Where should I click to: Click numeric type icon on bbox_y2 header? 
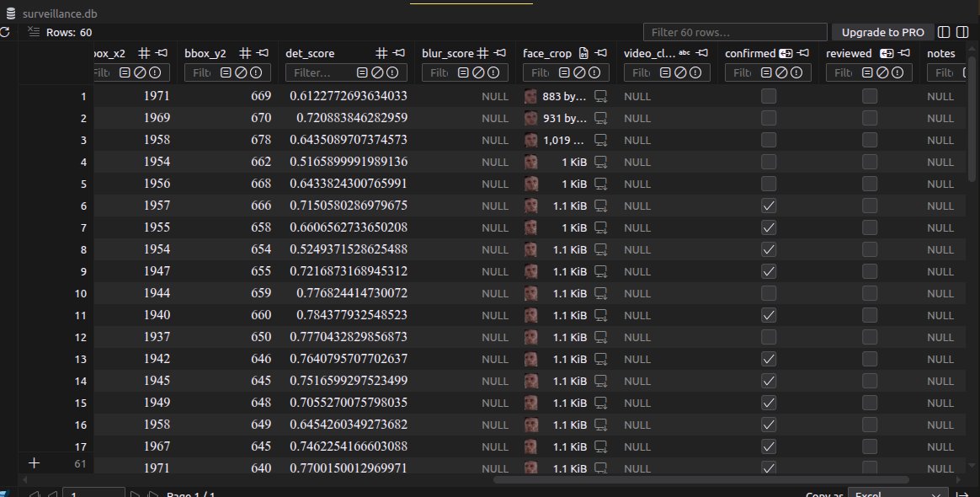point(245,53)
